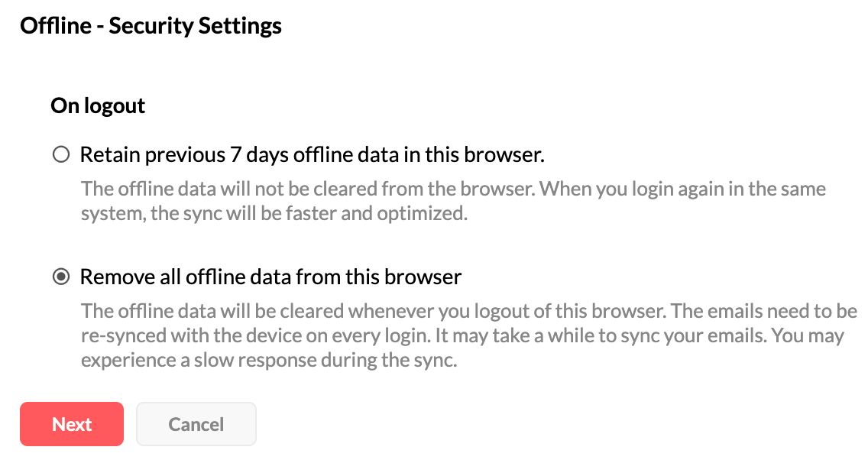Click the 'experience a slow response during the sync' text
The width and height of the screenshot is (868, 463).
pos(269,361)
